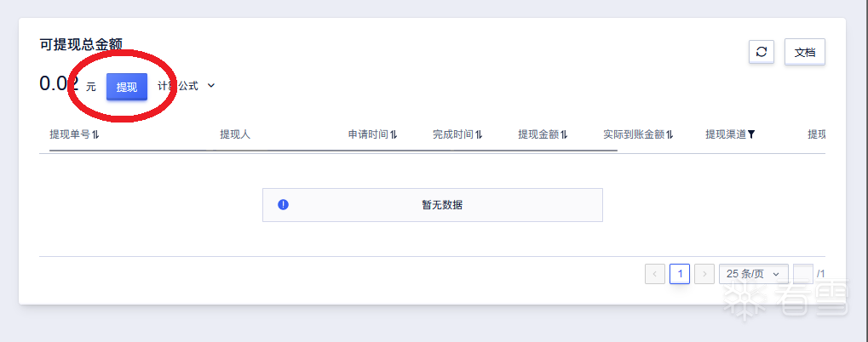
Task: Sort by 提现金额 column sort icon
Action: click(x=564, y=134)
